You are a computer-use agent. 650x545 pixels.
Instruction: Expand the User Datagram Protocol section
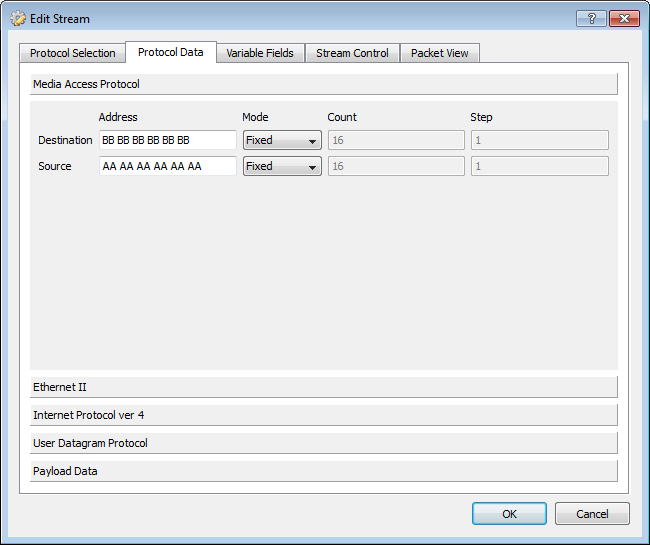324,443
